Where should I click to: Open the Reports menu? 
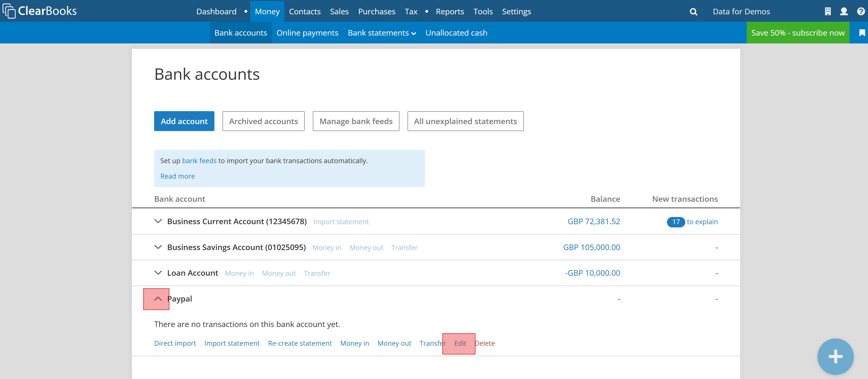pyautogui.click(x=450, y=12)
